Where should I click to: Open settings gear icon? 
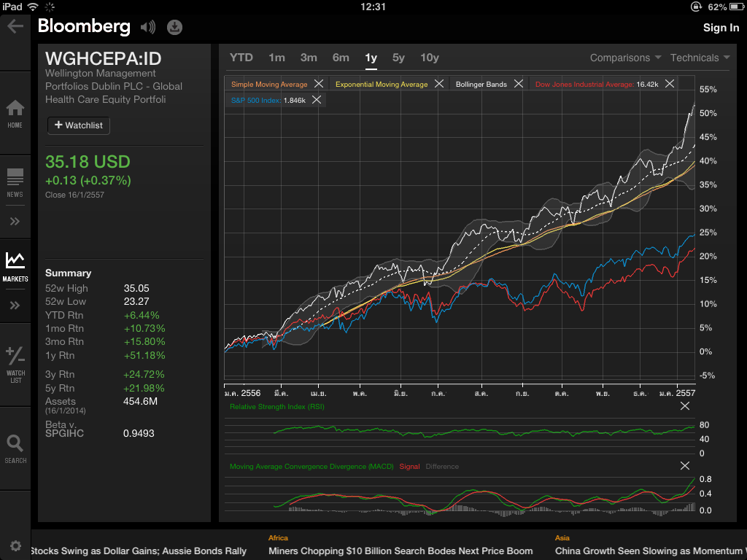tap(15, 545)
